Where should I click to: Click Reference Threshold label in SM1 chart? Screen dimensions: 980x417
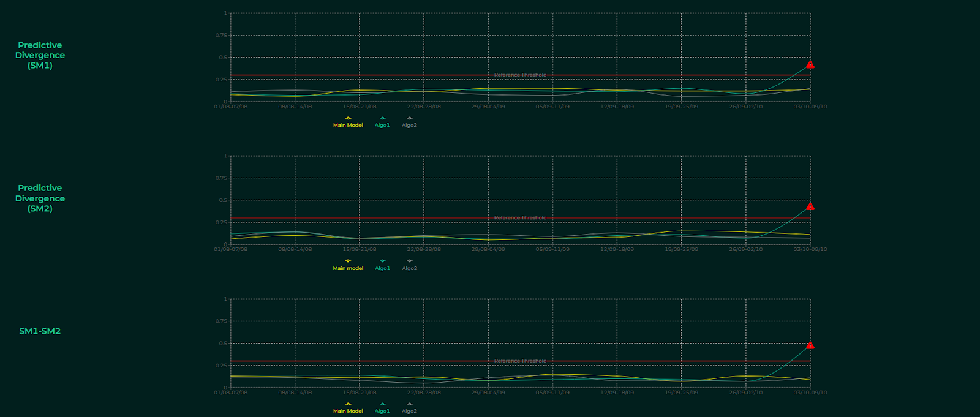[x=520, y=75]
